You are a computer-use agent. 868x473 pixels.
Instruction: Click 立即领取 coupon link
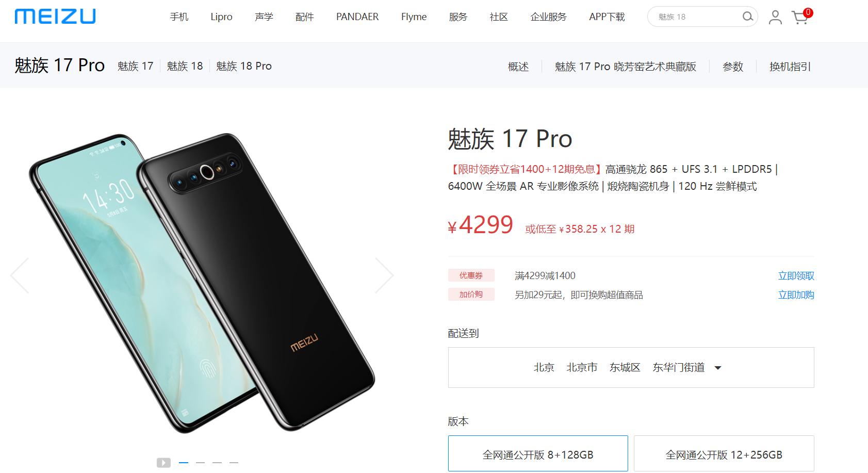point(796,276)
